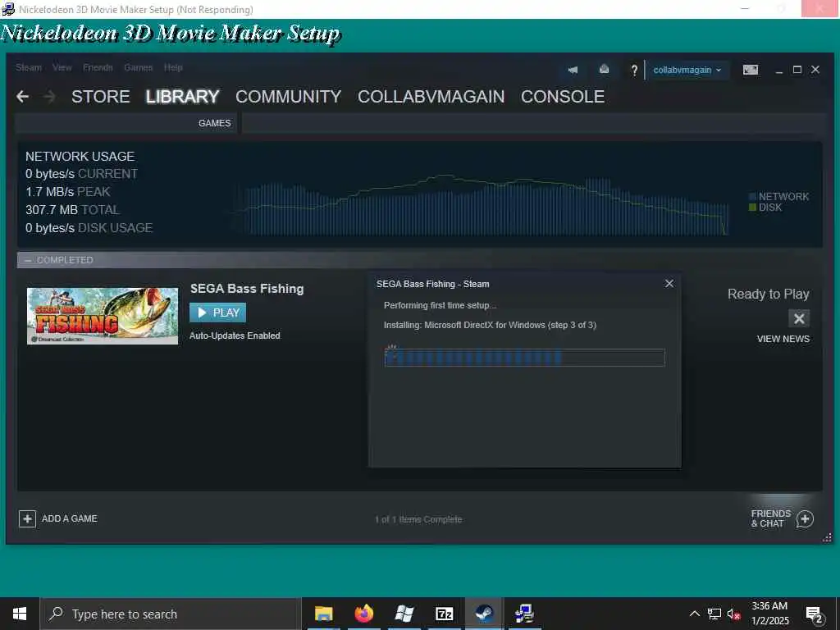
Task: Click the Steam taskbar icon
Action: click(x=484, y=614)
